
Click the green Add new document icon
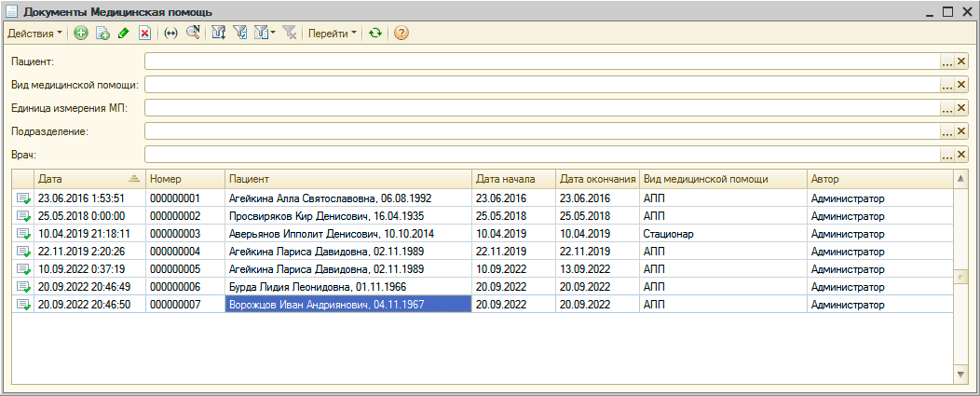tap(81, 33)
